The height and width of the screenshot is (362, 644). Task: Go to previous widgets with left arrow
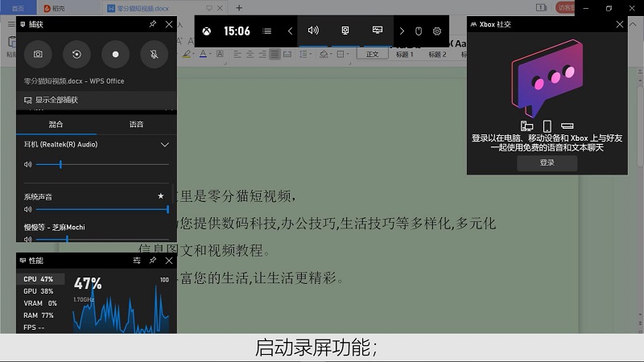[x=290, y=31]
